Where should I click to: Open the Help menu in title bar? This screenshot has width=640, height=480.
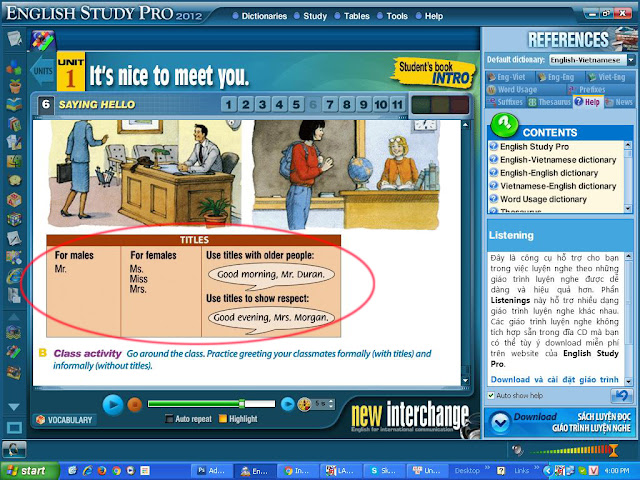pyautogui.click(x=433, y=16)
